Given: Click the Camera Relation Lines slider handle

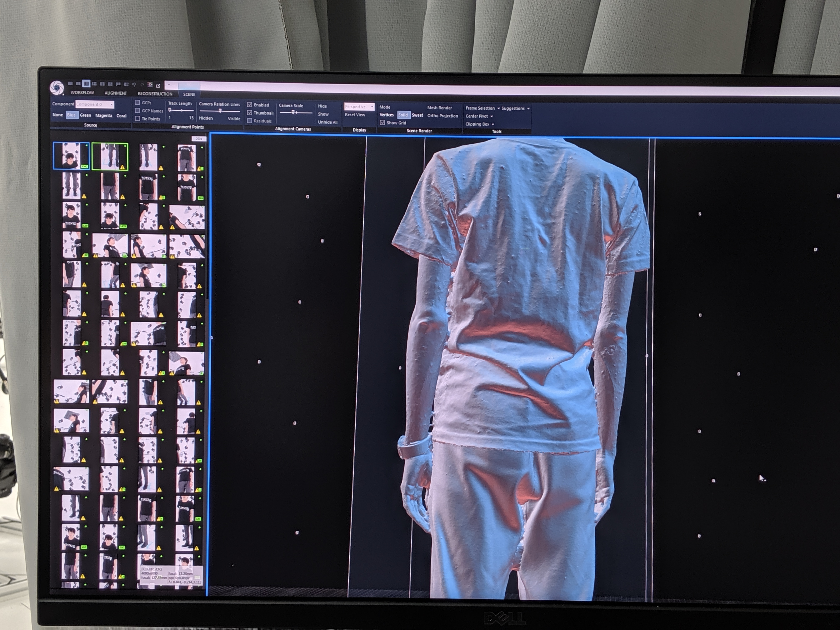Looking at the screenshot, I should pos(220,111).
